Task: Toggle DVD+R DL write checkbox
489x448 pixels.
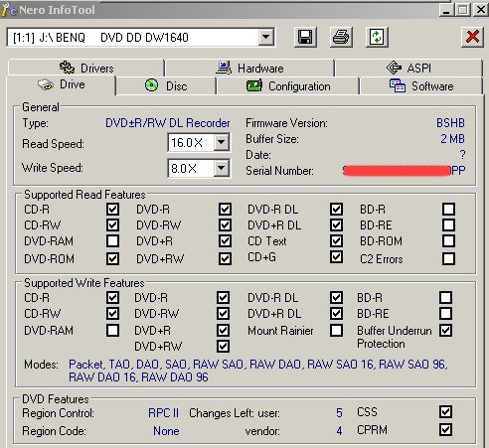Action: tap(336, 313)
